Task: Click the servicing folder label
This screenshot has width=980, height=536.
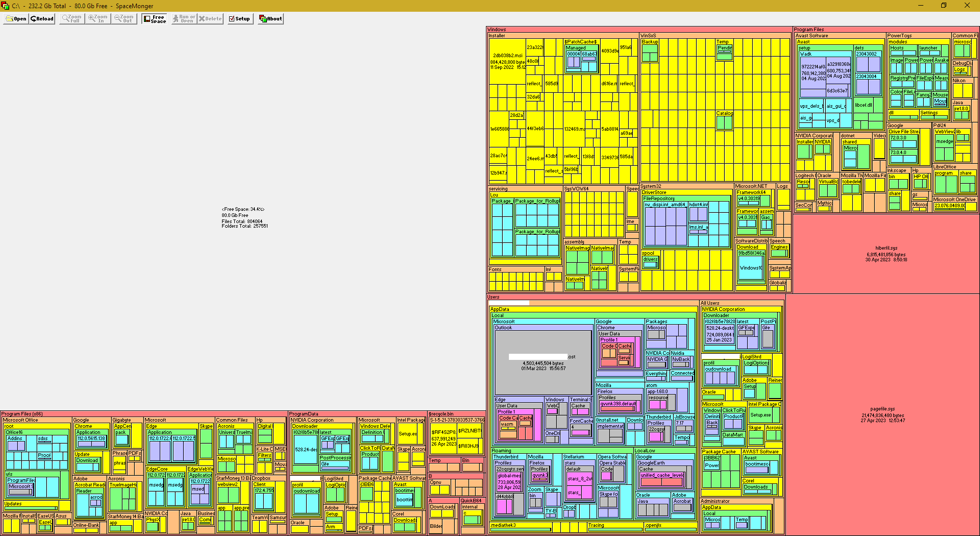Action: [x=498, y=189]
